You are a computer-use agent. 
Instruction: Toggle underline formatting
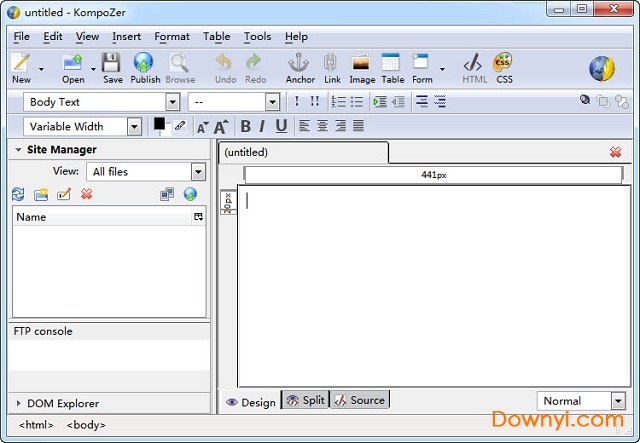[281, 126]
